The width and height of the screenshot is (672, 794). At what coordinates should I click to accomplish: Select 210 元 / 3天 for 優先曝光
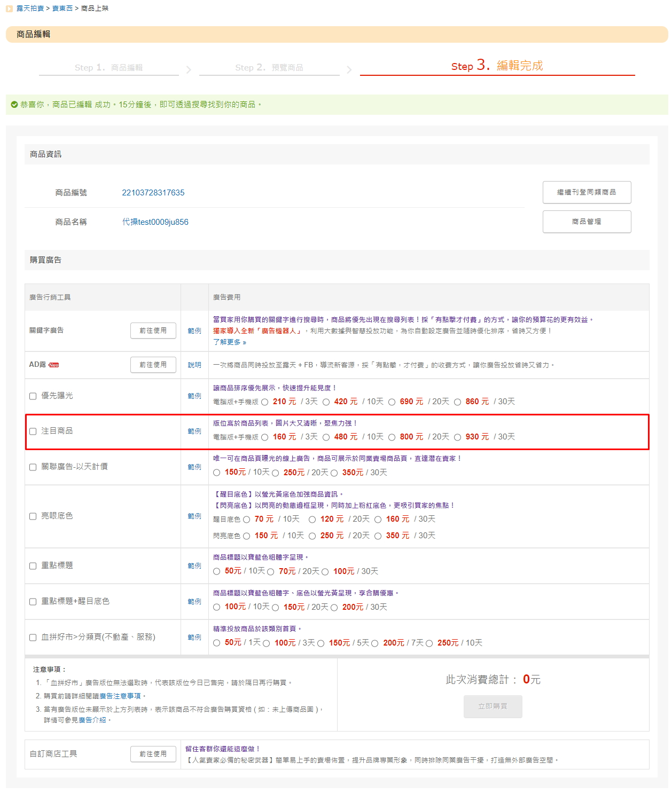(265, 402)
